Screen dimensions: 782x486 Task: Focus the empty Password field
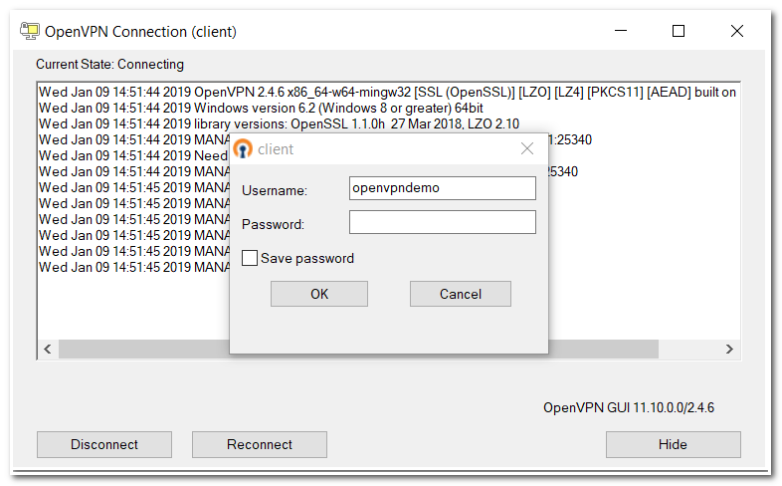click(x=442, y=222)
